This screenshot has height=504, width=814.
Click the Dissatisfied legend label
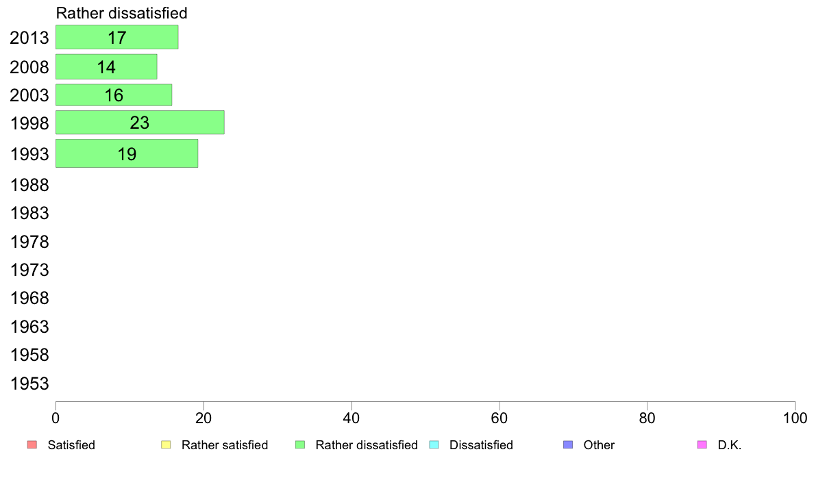click(x=481, y=445)
